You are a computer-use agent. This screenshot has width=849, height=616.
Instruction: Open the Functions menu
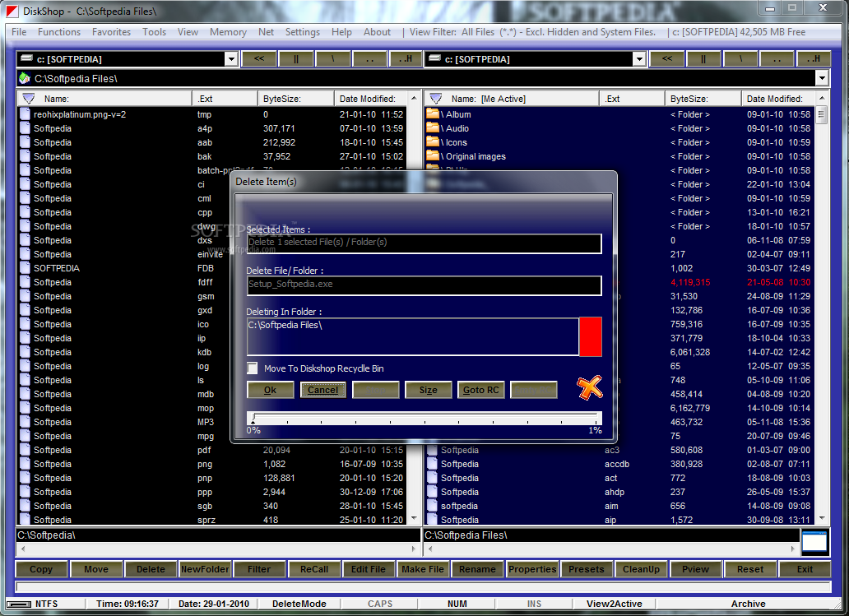point(59,32)
